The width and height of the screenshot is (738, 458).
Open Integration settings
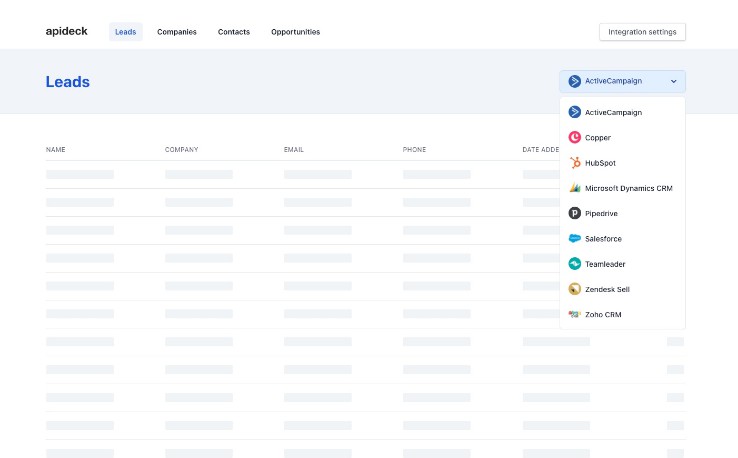[x=642, y=32]
